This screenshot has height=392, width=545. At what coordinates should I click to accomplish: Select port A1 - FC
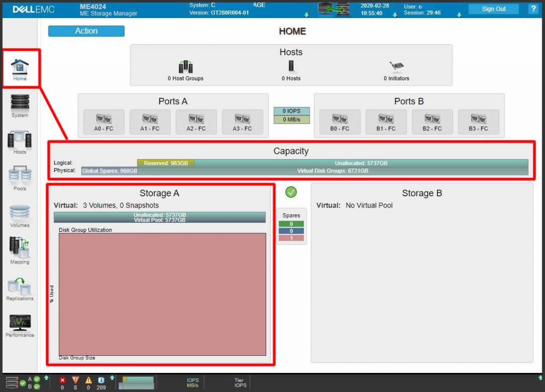(x=150, y=122)
